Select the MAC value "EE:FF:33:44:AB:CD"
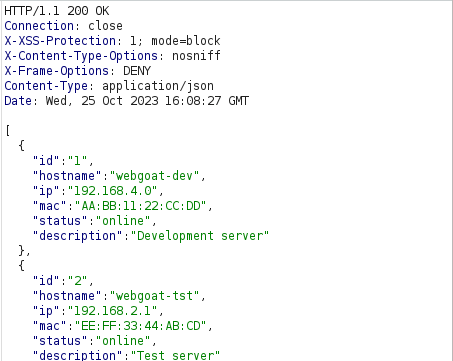 click(141, 326)
